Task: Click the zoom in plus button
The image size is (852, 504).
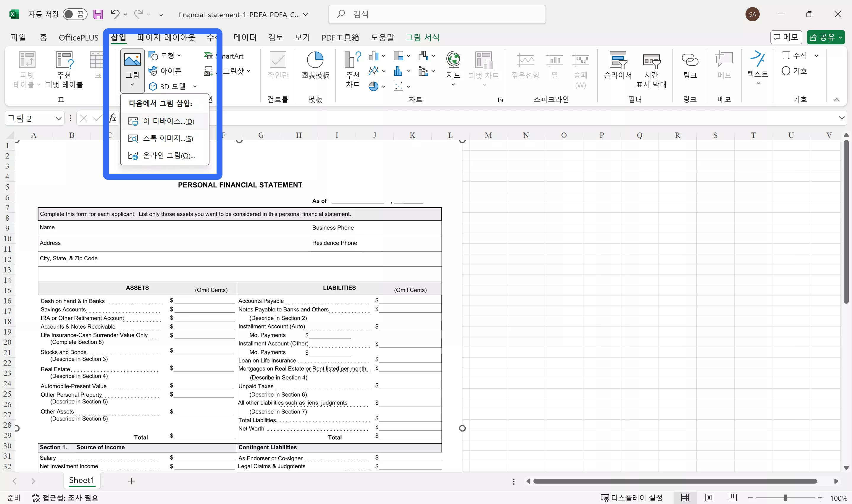Action: tap(820, 497)
